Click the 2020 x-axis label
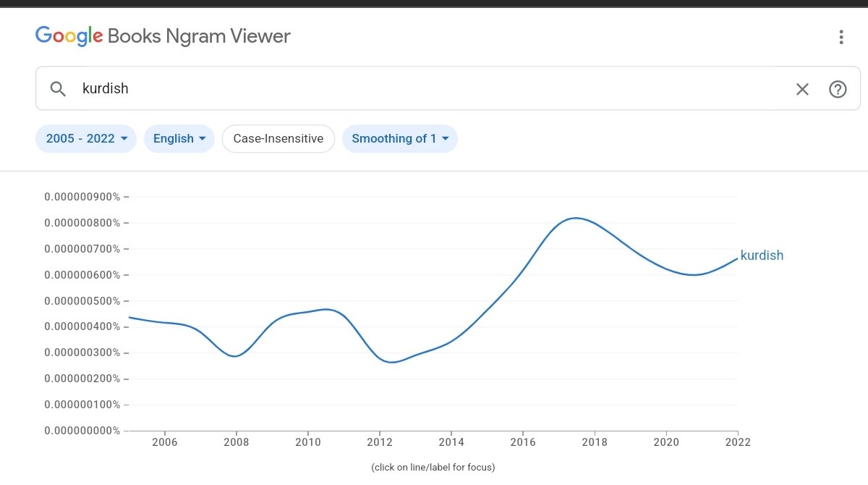The height and width of the screenshot is (485, 868). click(666, 442)
